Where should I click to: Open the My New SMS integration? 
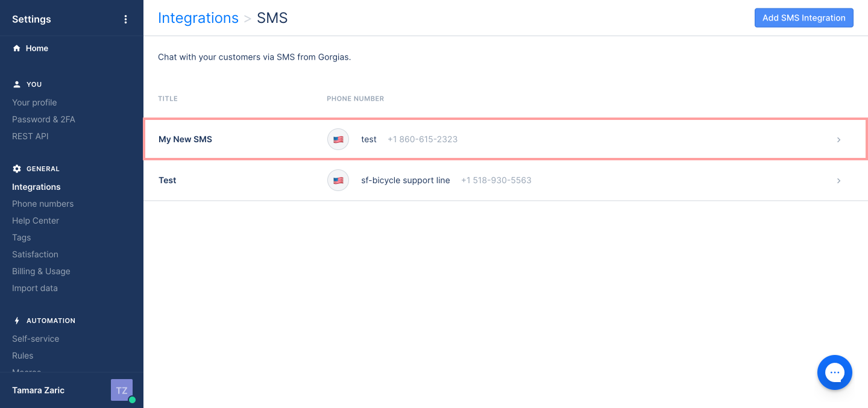coord(505,139)
